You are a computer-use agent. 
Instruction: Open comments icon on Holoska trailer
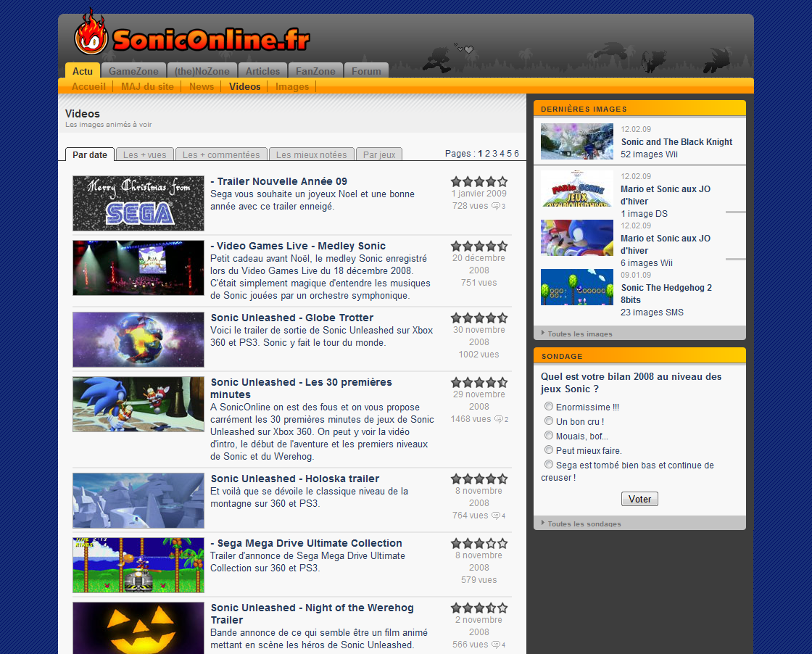click(496, 516)
